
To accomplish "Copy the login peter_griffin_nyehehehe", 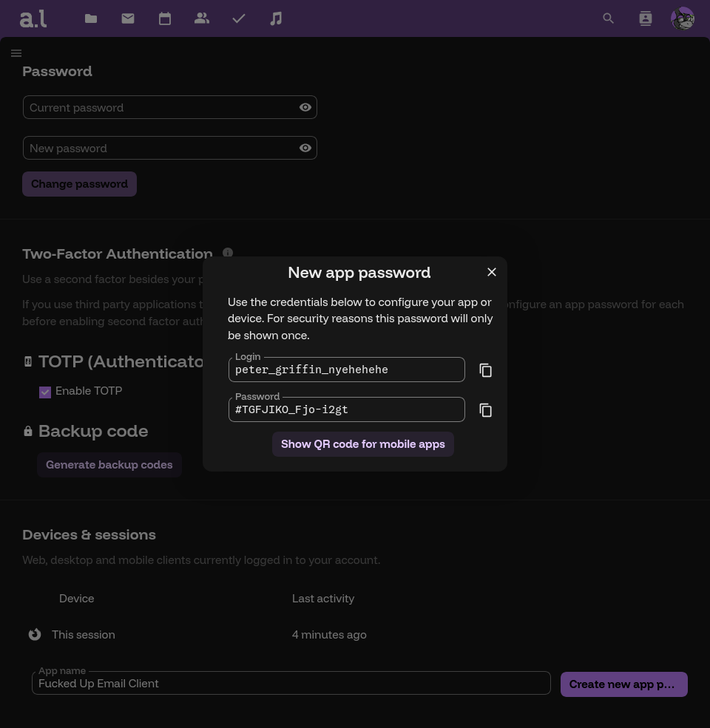I will 485,370.
